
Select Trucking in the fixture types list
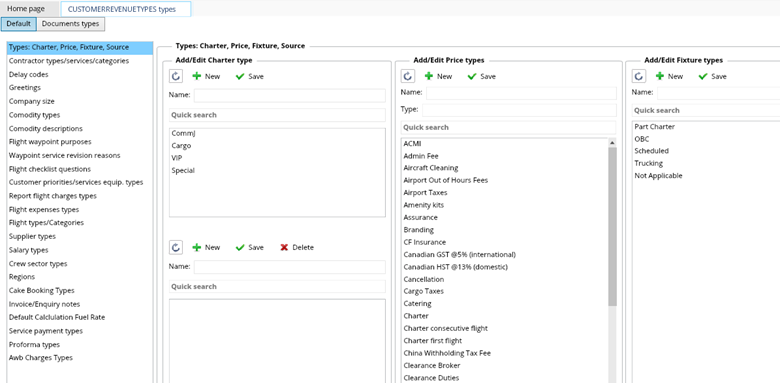[x=648, y=163]
